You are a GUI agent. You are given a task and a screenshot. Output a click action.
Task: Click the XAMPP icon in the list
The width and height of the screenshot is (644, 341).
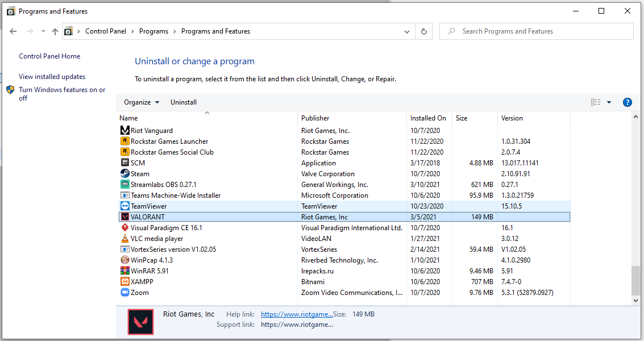pyautogui.click(x=125, y=282)
